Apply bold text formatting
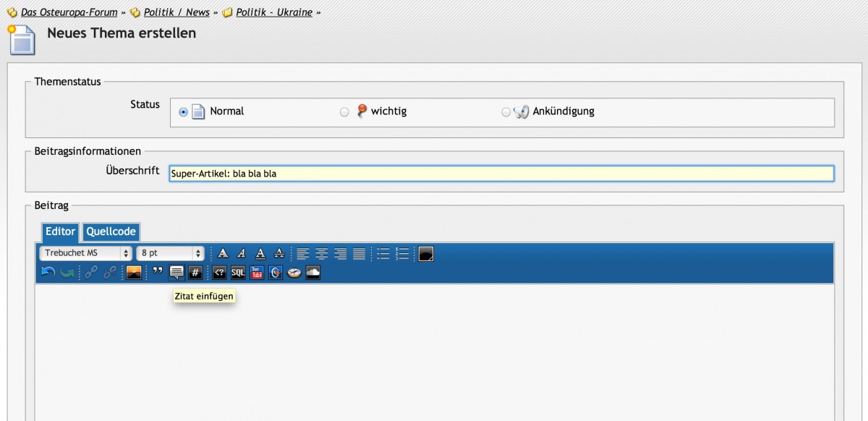868x421 pixels. (223, 254)
